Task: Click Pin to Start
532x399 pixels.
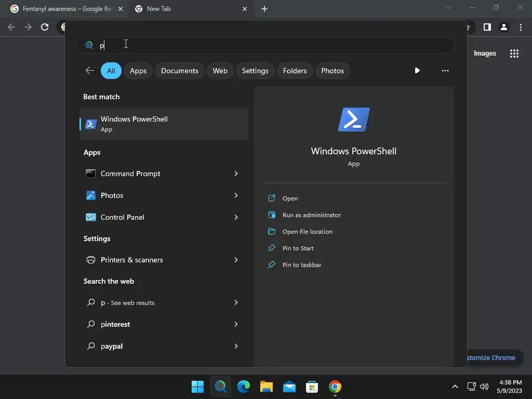Action: [x=298, y=248]
